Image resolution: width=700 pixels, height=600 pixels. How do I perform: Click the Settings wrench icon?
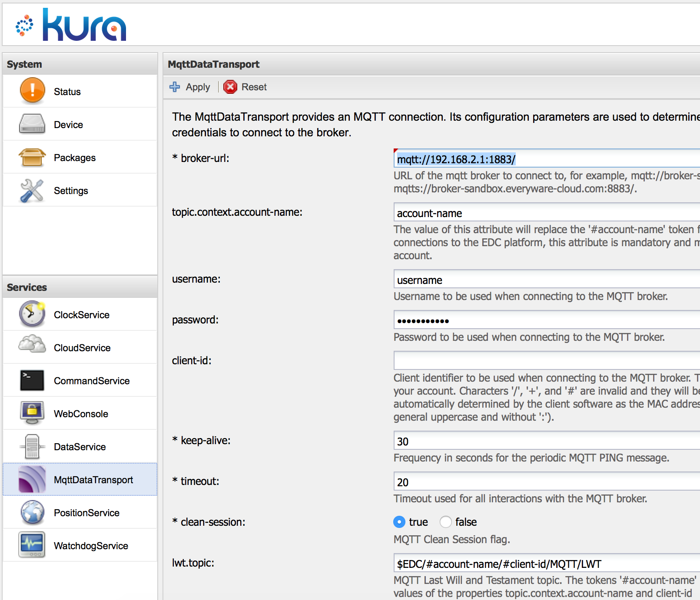[32, 190]
